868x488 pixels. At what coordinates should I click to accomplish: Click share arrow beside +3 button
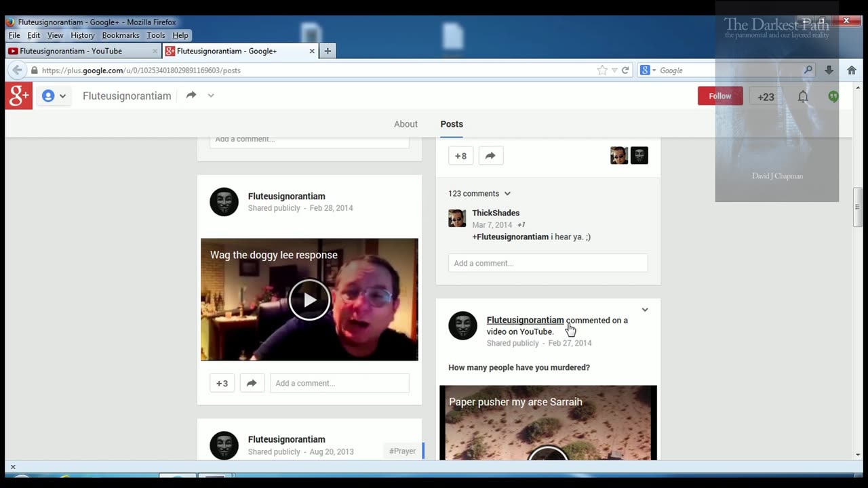(252, 384)
